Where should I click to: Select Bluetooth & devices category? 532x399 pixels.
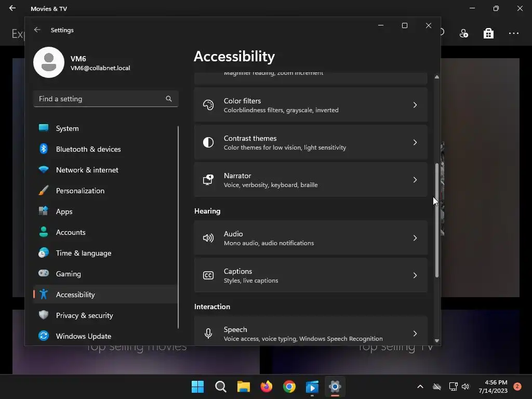coord(105,149)
